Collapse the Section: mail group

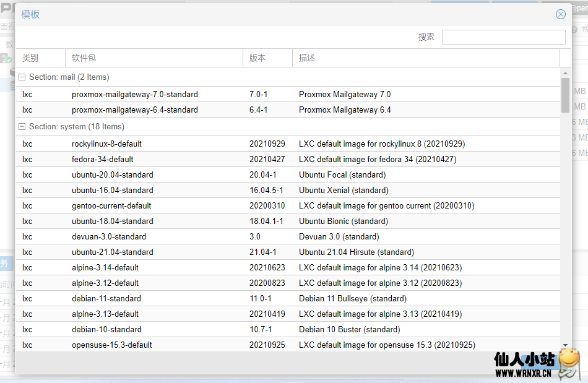[22, 77]
